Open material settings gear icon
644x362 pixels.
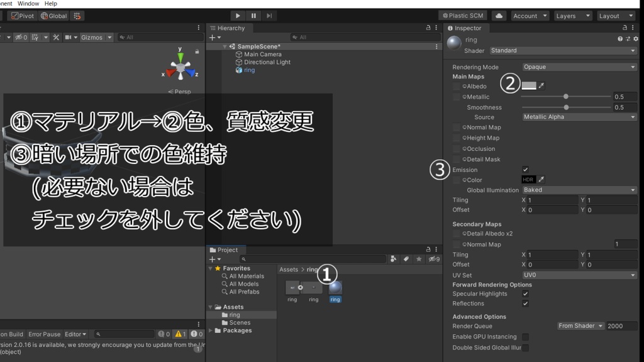pos(635,39)
